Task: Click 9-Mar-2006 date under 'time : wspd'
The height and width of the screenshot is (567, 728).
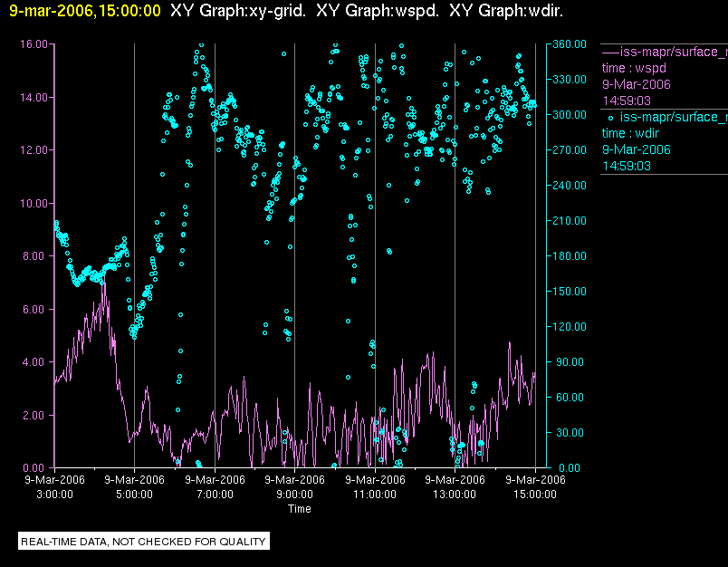Action: click(637, 84)
